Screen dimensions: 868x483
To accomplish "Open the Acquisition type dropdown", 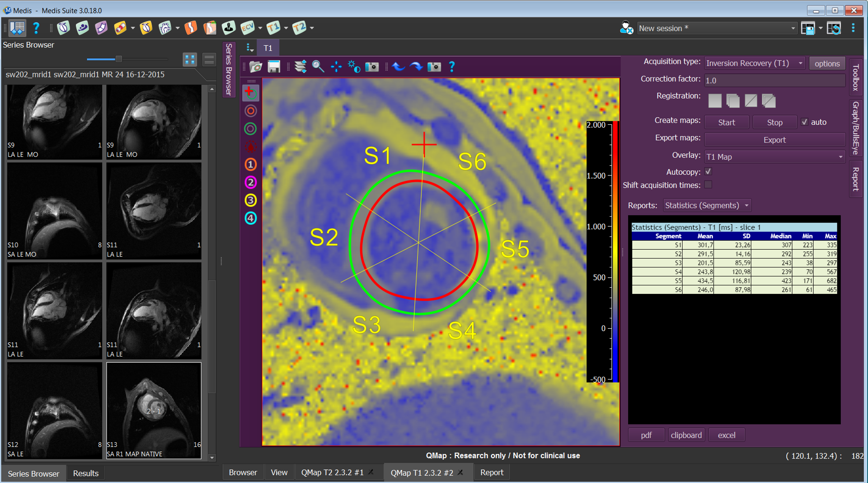I will pyautogui.click(x=754, y=63).
